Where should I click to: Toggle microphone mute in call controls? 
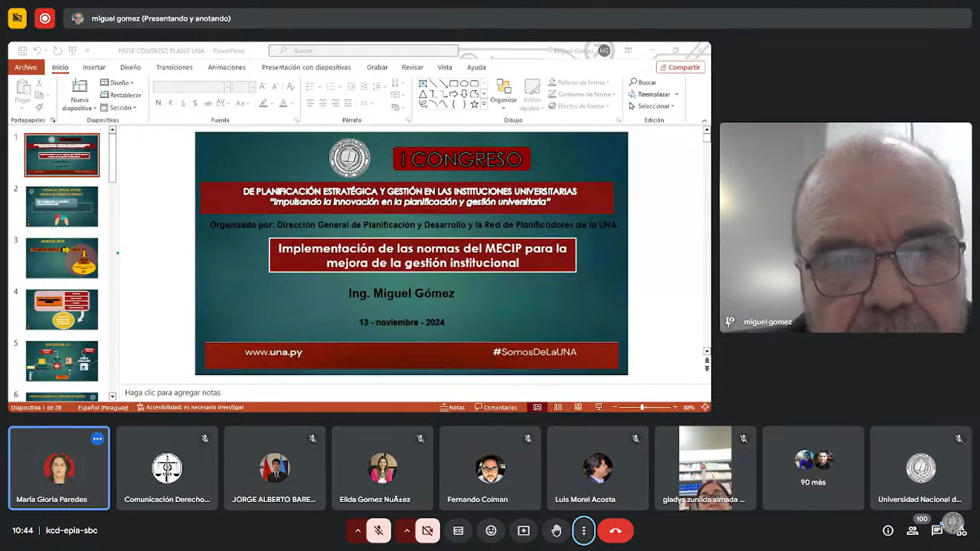point(379,531)
